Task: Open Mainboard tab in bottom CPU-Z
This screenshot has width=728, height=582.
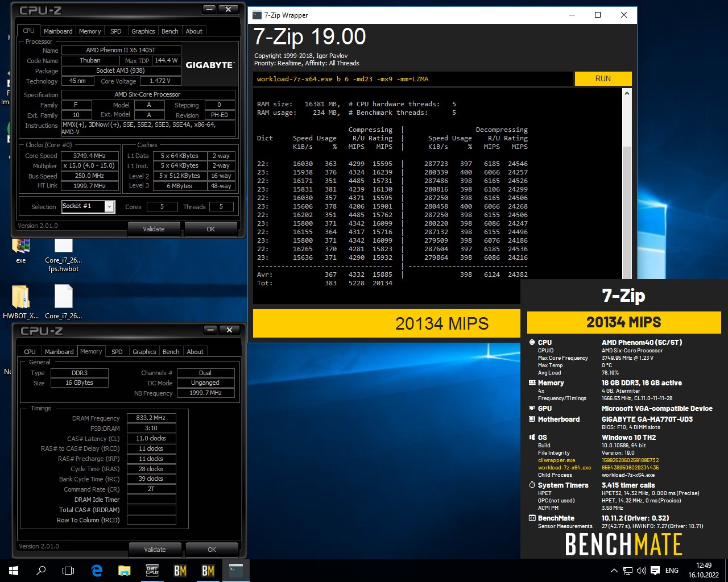Action: [x=59, y=352]
